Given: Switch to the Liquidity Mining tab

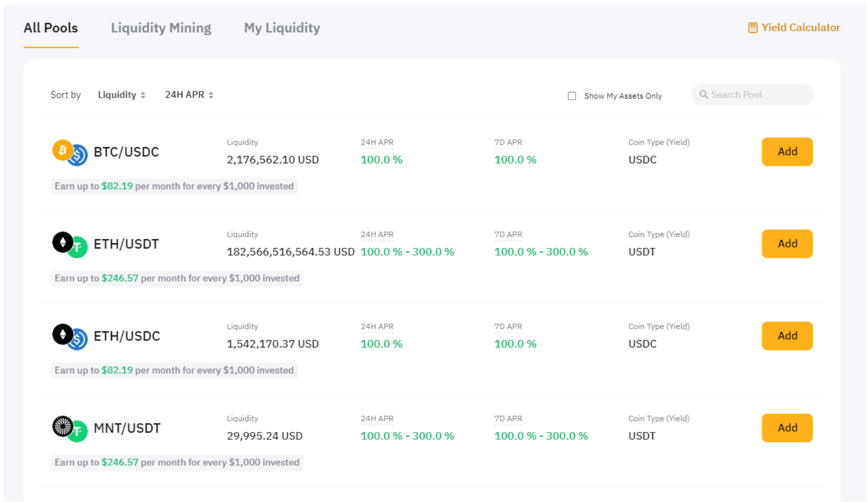Looking at the screenshot, I should [x=161, y=28].
